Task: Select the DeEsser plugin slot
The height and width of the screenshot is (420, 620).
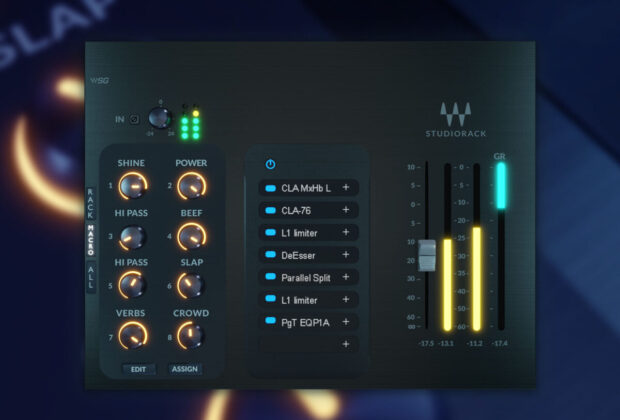Action: 308,255
